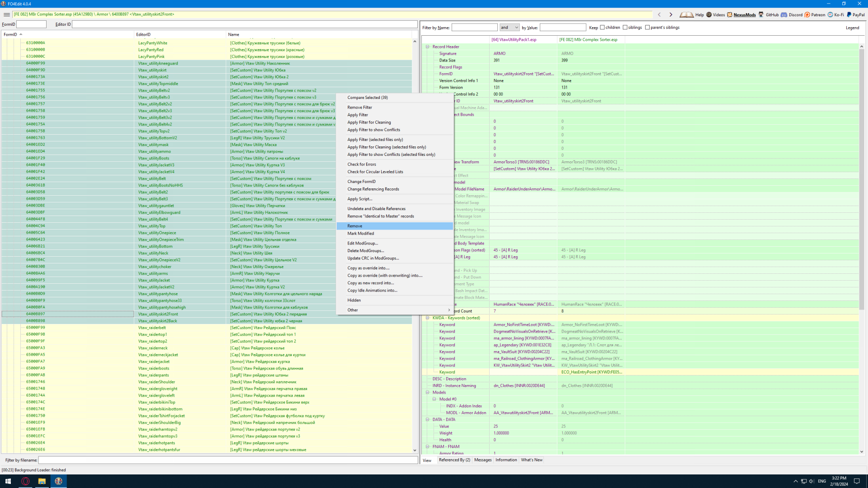Select Copy as override into...
The height and width of the screenshot is (488, 868).
368,268
